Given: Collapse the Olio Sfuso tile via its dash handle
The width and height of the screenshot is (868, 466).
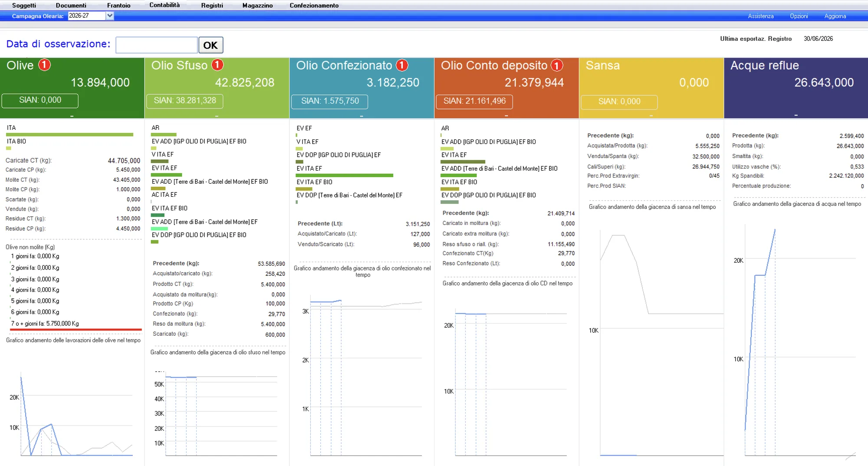Looking at the screenshot, I should (x=217, y=116).
